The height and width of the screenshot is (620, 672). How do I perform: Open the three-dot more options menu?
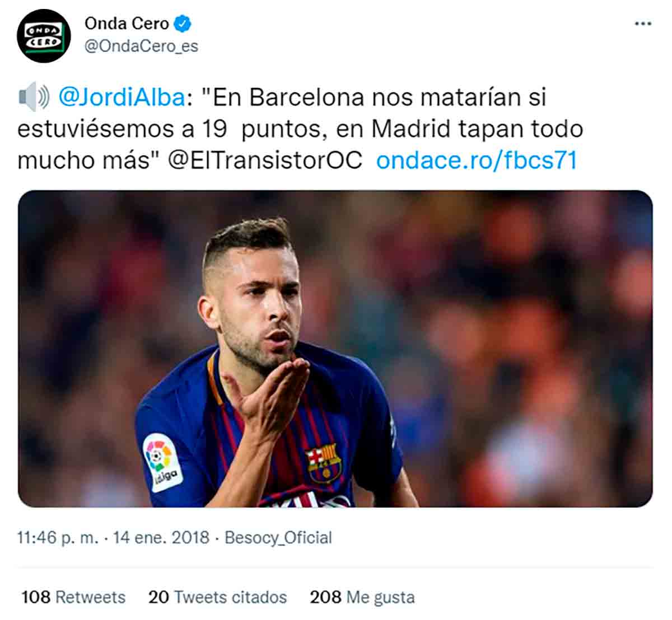[642, 24]
